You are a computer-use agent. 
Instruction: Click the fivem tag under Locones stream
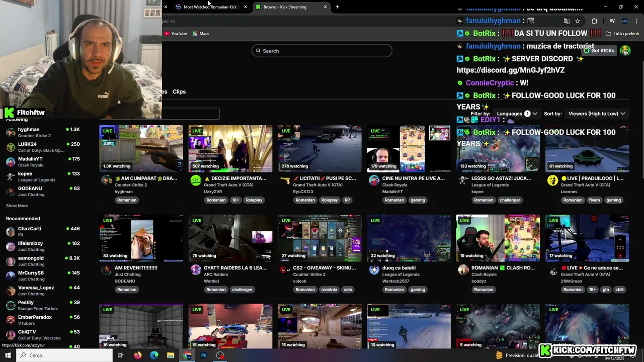[x=594, y=200]
